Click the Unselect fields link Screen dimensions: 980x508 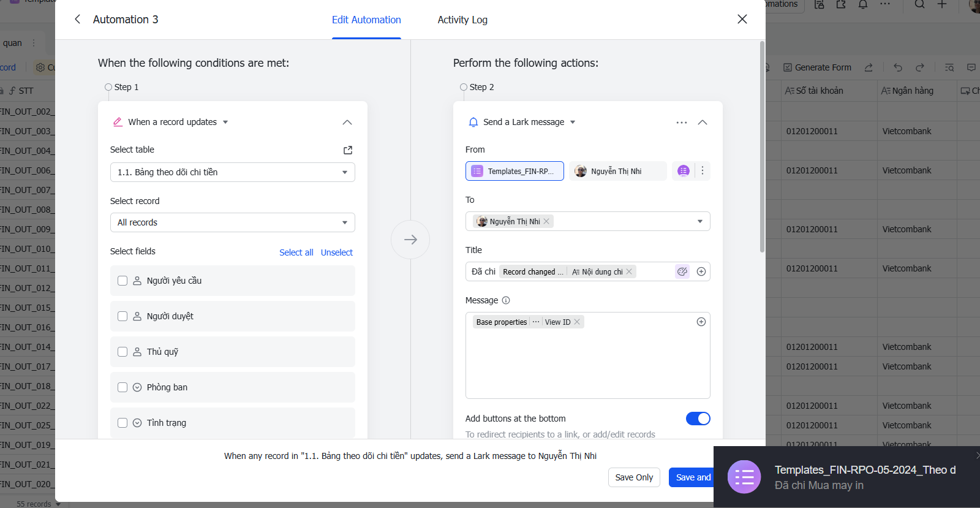[x=337, y=252]
